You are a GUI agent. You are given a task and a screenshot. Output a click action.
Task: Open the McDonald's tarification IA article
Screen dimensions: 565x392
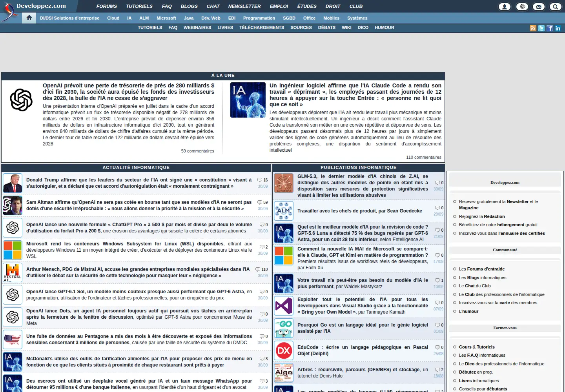pos(139,362)
